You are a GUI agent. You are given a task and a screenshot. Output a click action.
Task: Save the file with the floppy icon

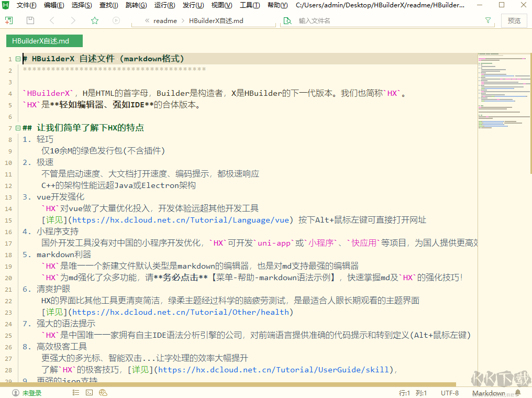[x=30, y=21]
